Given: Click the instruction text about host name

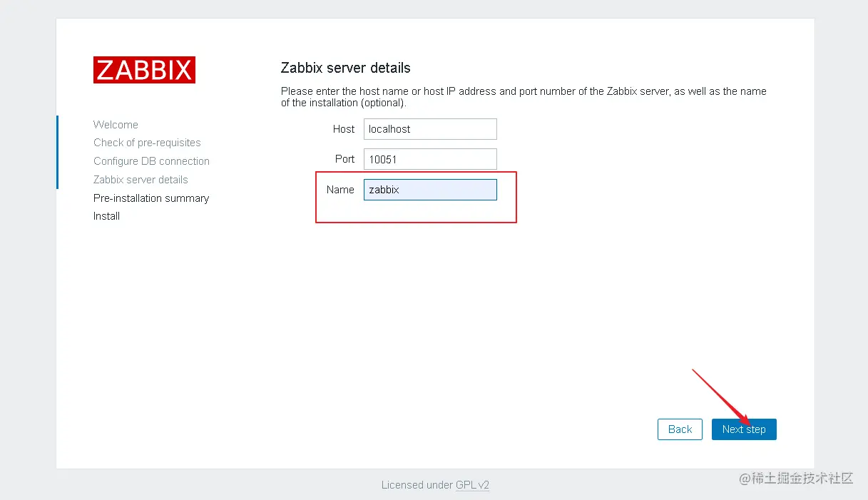Looking at the screenshot, I should pos(524,97).
